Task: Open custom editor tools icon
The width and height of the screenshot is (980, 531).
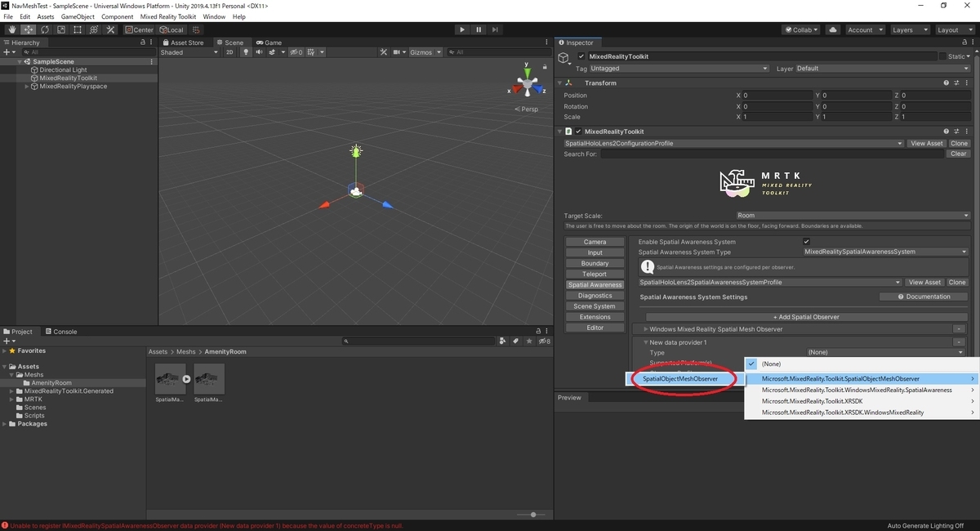Action: (110, 30)
